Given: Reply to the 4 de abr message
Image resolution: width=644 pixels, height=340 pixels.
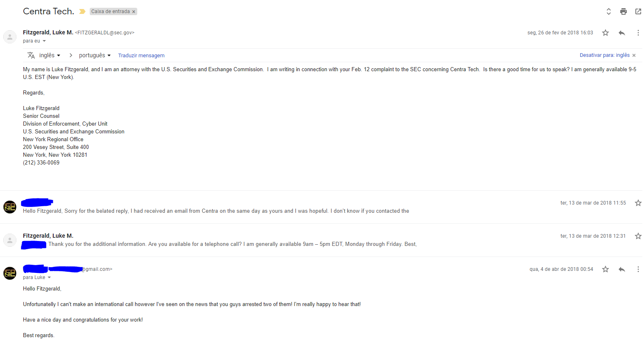Looking at the screenshot, I should click(621, 269).
